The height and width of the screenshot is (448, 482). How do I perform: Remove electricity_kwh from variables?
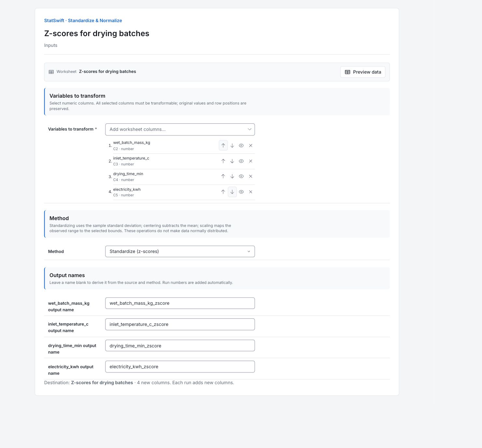click(x=251, y=192)
